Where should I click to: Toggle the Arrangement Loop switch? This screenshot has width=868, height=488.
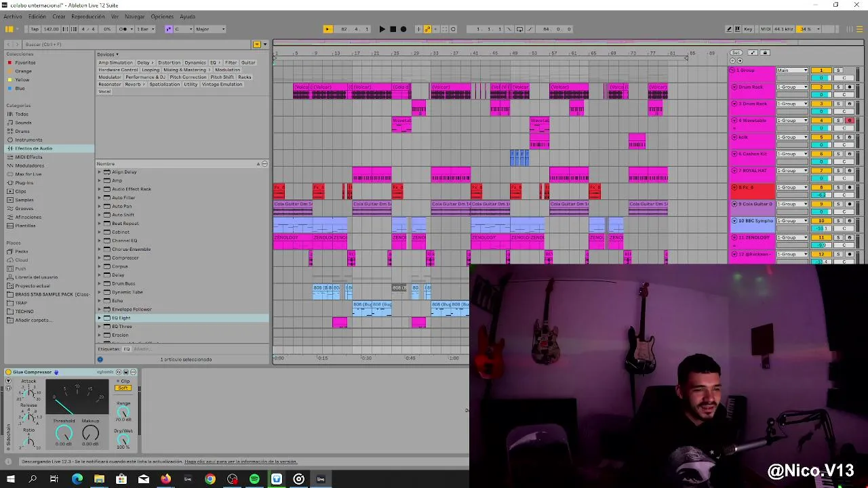coord(519,29)
